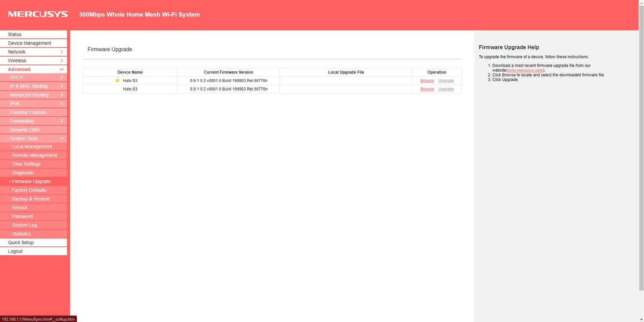Browse firmware file for second Halo S3

[427, 89]
